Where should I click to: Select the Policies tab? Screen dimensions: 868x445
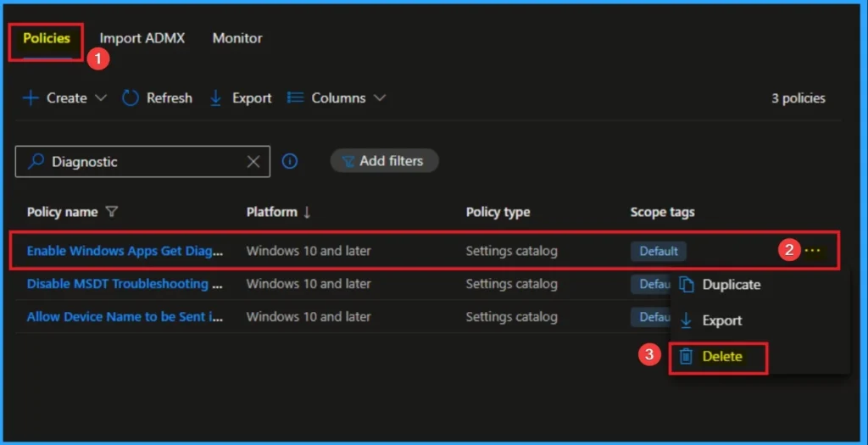click(x=47, y=38)
